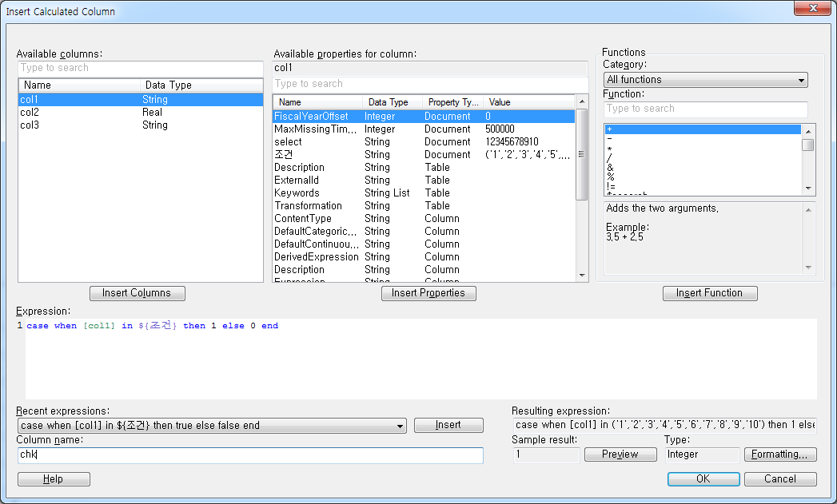Click the Insert Properties button
The height and width of the screenshot is (504, 837).
tap(428, 293)
